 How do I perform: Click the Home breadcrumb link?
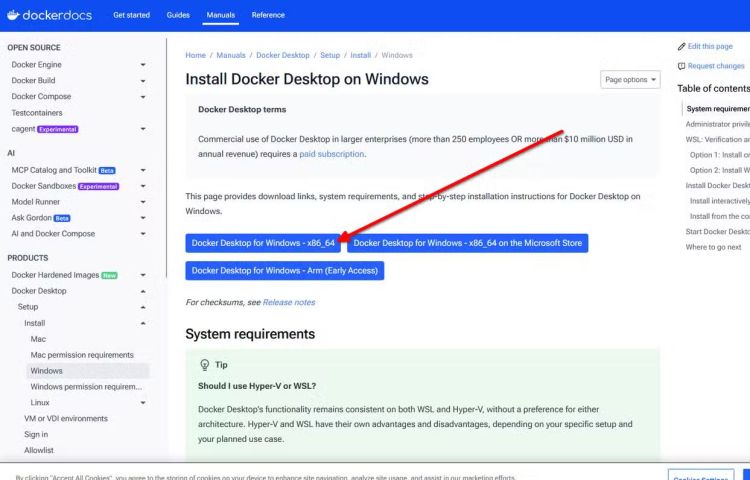(x=196, y=55)
